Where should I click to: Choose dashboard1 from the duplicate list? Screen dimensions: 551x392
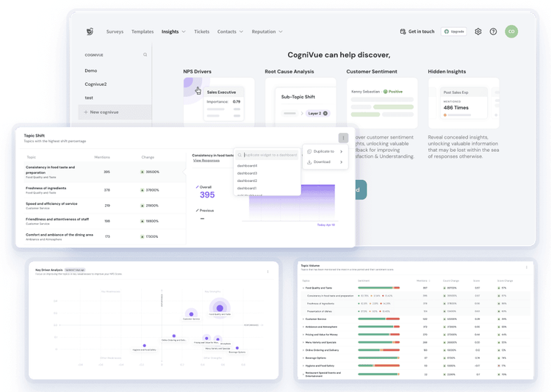pyautogui.click(x=247, y=188)
